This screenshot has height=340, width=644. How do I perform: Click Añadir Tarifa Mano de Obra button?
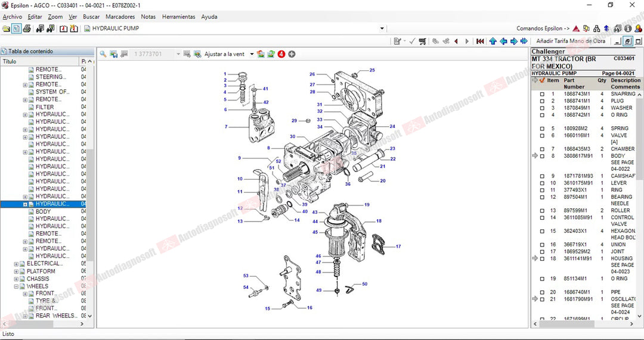571,41
